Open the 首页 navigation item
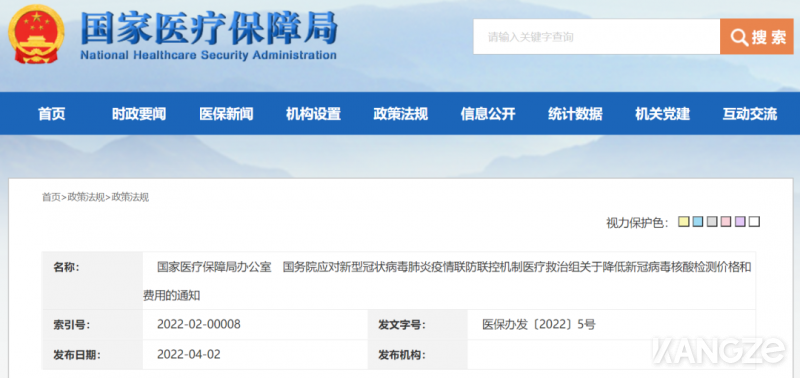Image resolution: width=800 pixels, height=378 pixels. 52,114
